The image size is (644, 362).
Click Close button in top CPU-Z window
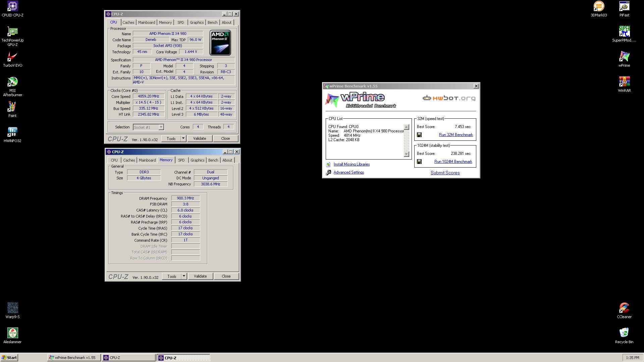(225, 138)
